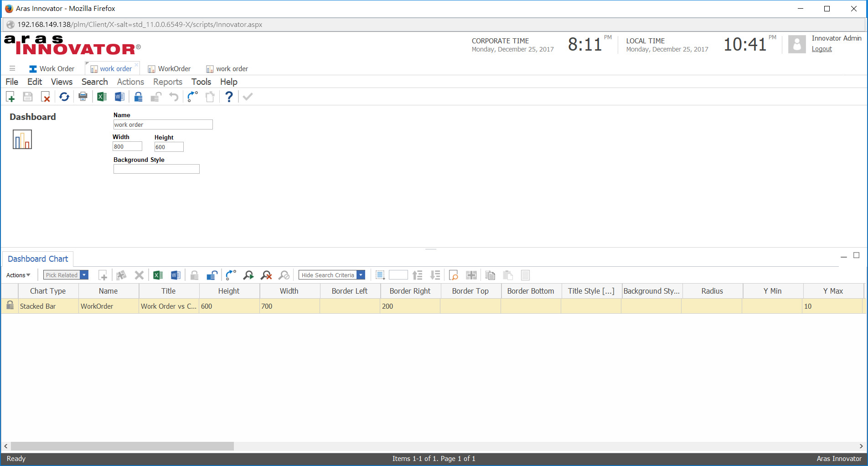
Task: Click the Y Max column header
Action: tap(833, 291)
